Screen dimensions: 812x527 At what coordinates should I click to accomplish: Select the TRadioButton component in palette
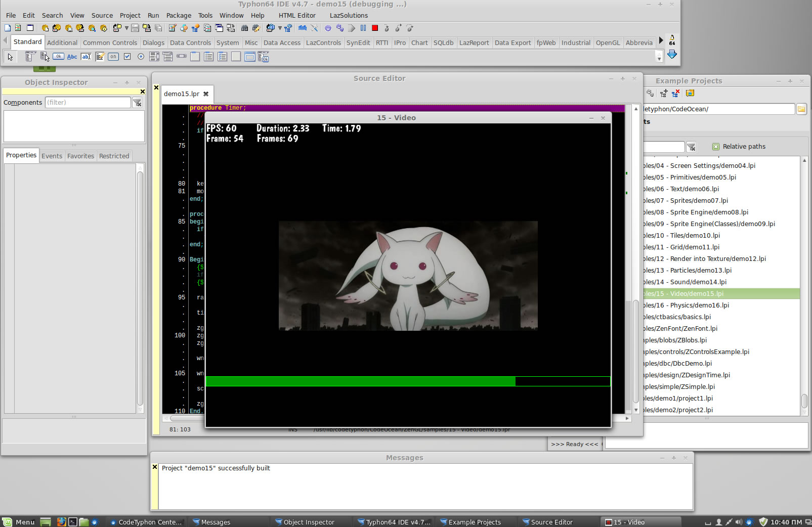pos(141,57)
